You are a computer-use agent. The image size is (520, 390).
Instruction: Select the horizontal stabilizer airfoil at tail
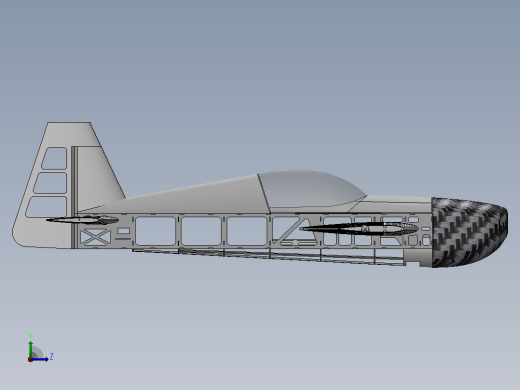pyautogui.click(x=82, y=220)
